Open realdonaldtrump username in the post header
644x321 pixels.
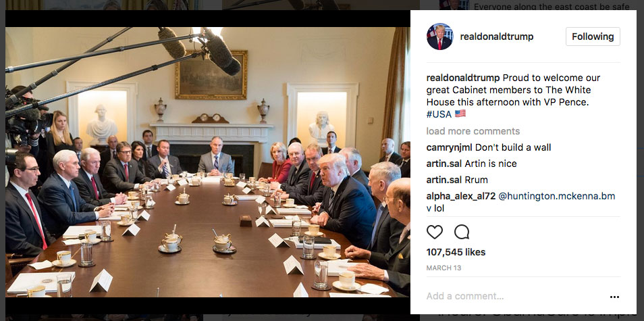tap(497, 36)
